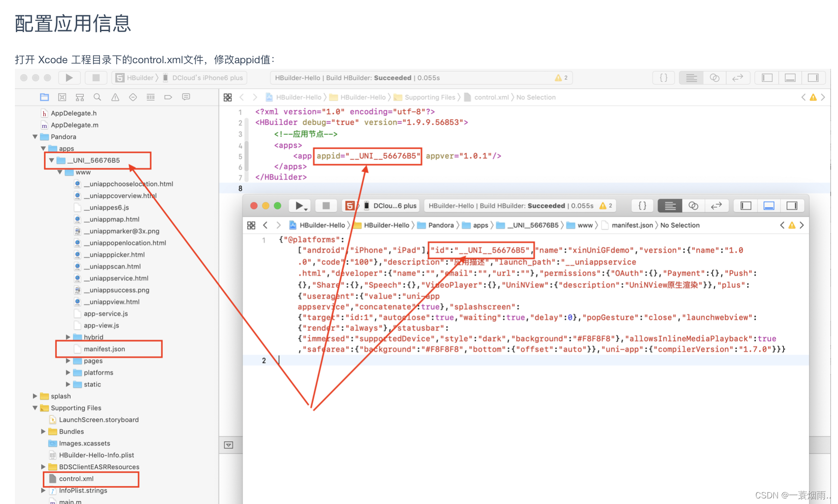The width and height of the screenshot is (838, 504).
Task: Select standard editor in back window toolbar
Action: pyautogui.click(x=692, y=78)
